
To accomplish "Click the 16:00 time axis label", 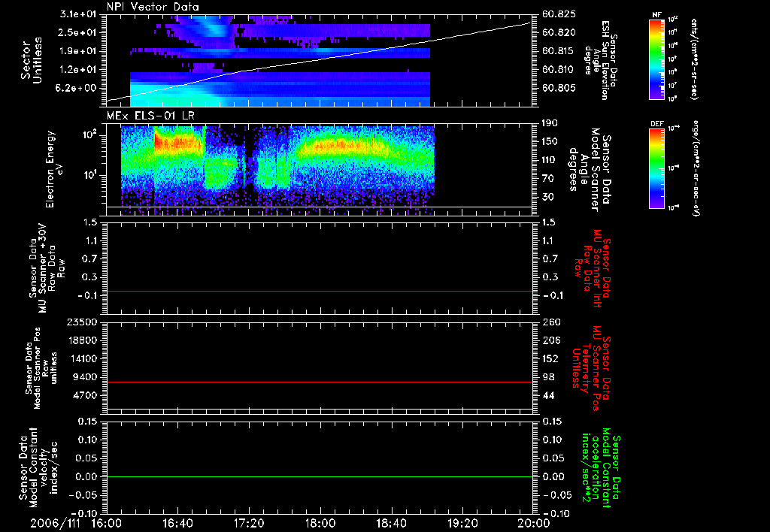I will [x=107, y=523].
